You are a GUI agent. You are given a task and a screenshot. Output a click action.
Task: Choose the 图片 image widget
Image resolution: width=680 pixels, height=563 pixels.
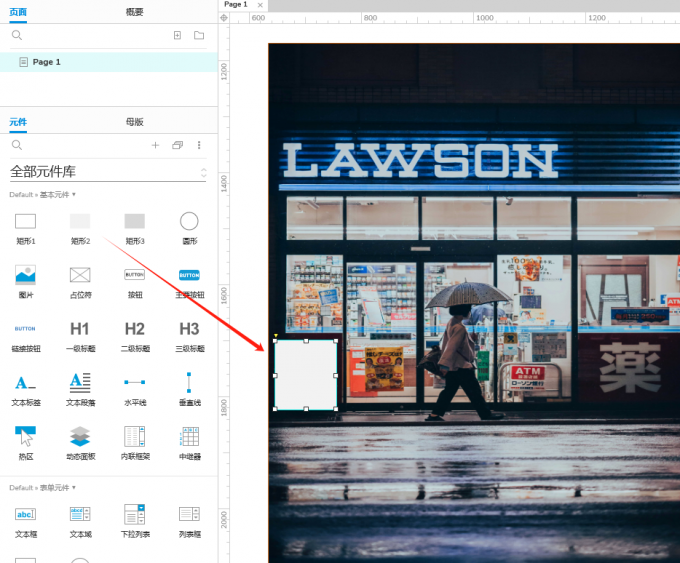click(26, 282)
